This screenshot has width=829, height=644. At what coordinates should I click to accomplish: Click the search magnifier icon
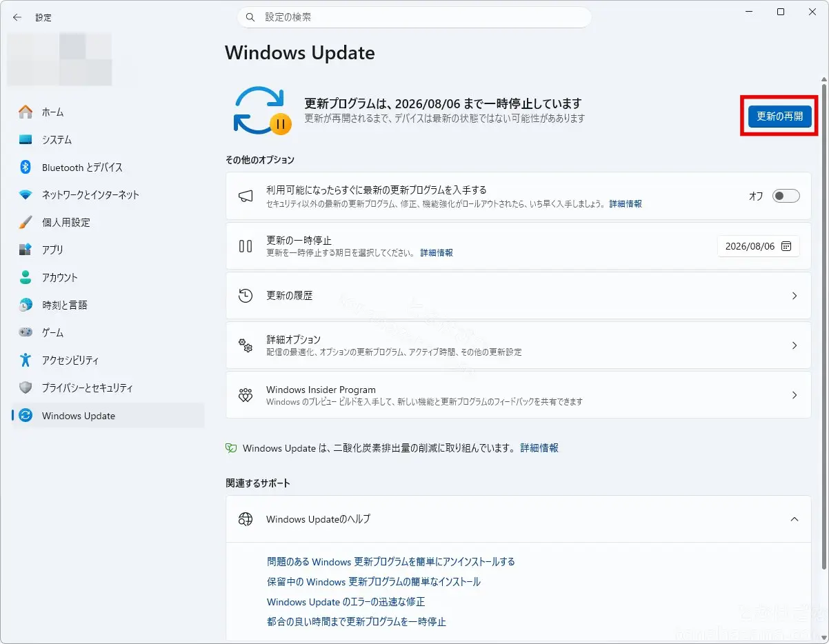[x=250, y=17]
